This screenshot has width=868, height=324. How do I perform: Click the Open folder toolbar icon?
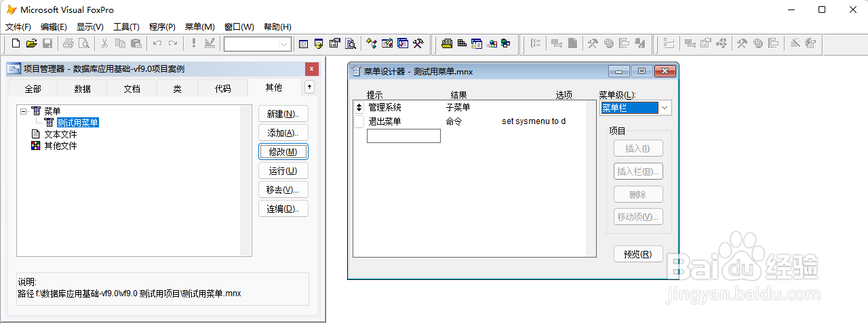pyautogui.click(x=31, y=43)
